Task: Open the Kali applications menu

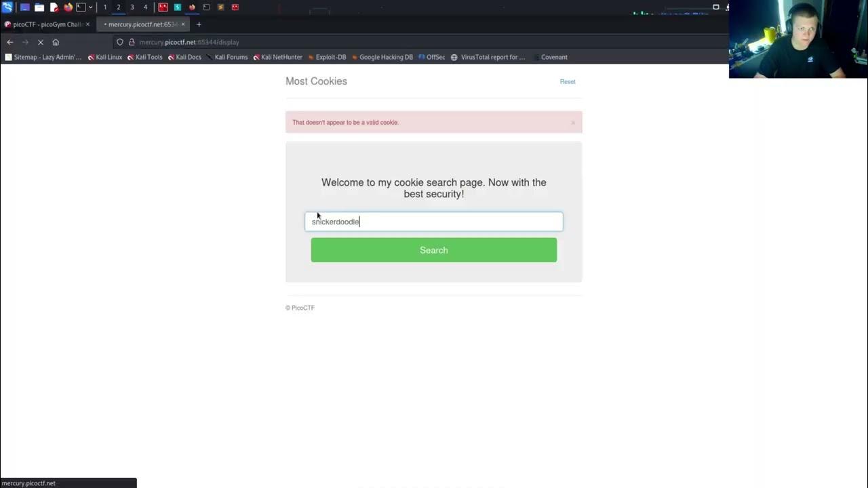Action: [x=7, y=7]
